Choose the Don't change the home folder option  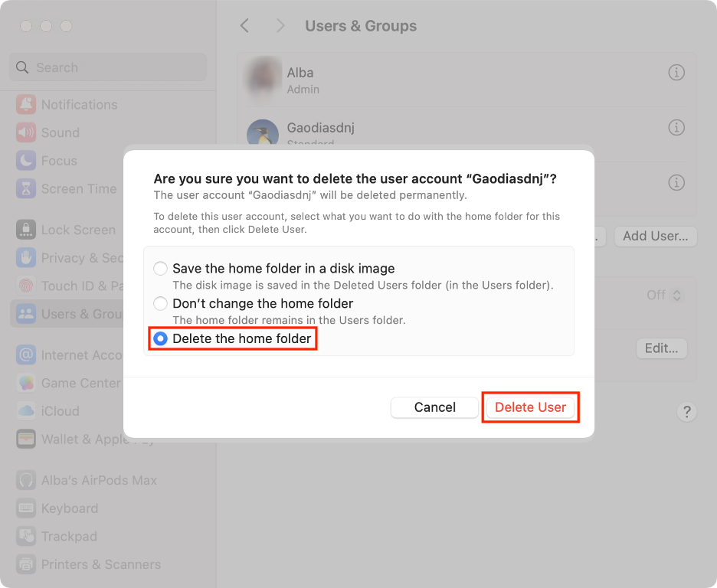coord(161,303)
